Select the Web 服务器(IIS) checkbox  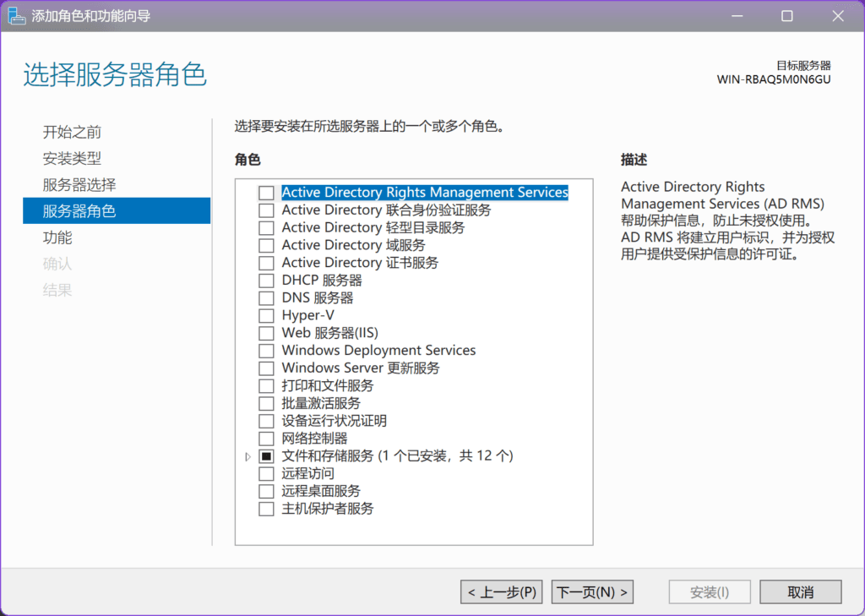266,333
